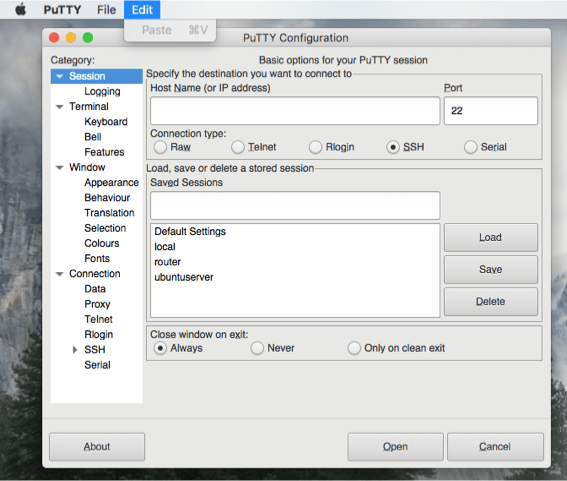Open the Apple menu
Image resolution: width=567 pixels, height=481 pixels.
click(21, 9)
